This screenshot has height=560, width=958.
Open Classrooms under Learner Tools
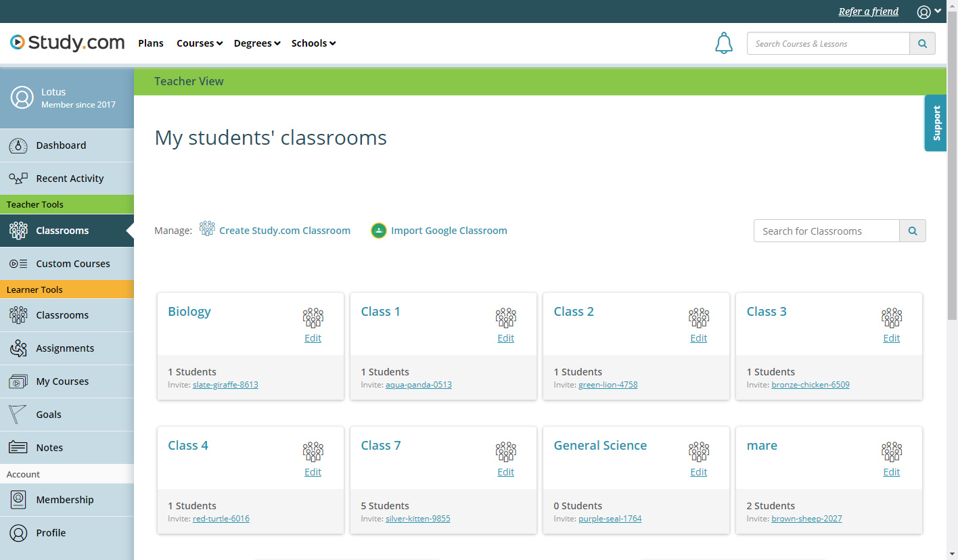67,315
